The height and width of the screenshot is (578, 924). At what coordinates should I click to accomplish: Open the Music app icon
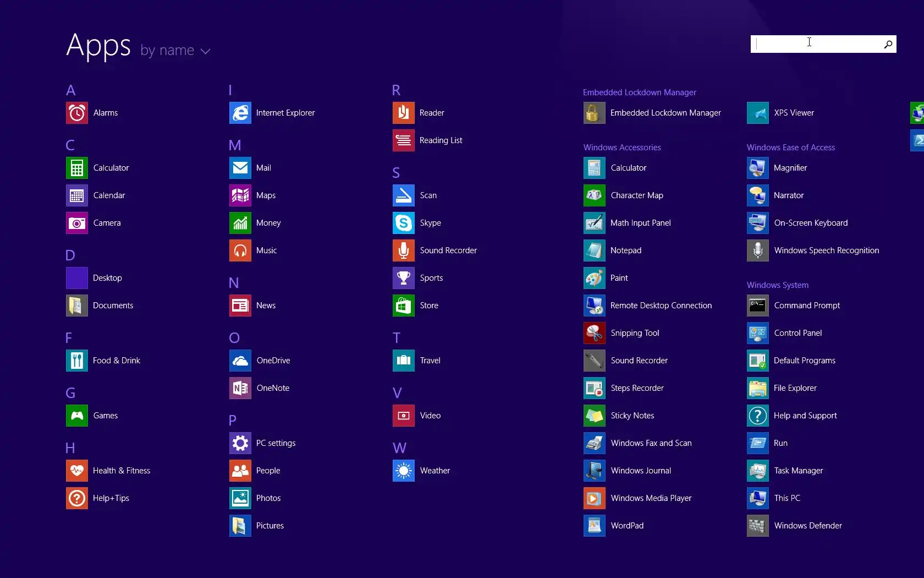240,250
